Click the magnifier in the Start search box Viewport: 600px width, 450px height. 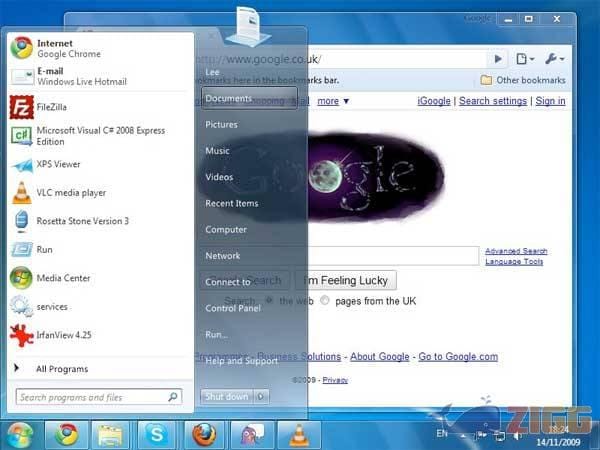point(173,397)
